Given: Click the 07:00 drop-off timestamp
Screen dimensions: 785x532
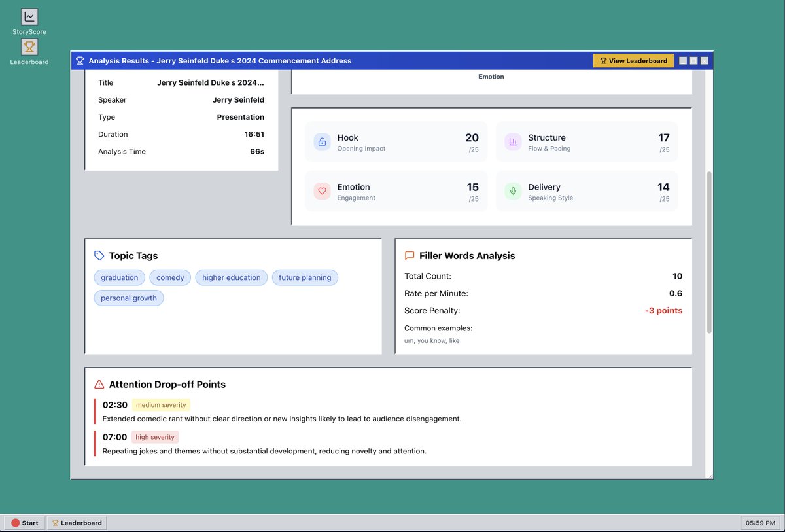Looking at the screenshot, I should tap(114, 437).
